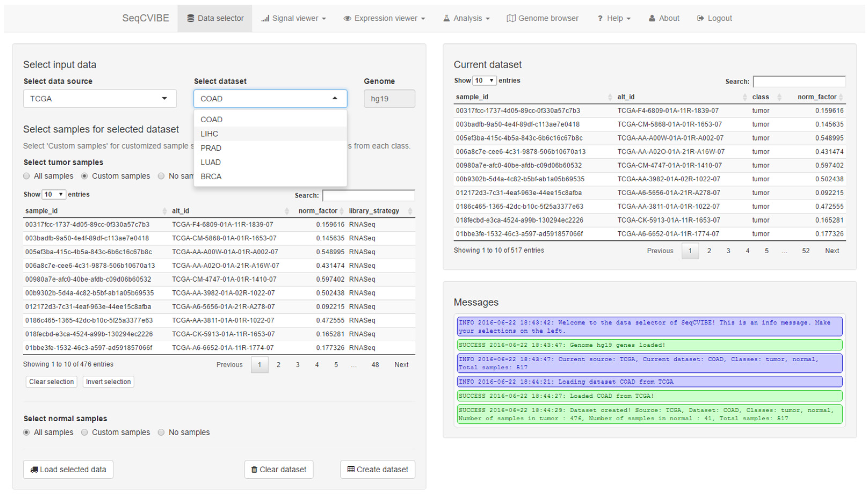Open the Select data source dropdown
Screen dimensions: 868x494
[x=100, y=99]
